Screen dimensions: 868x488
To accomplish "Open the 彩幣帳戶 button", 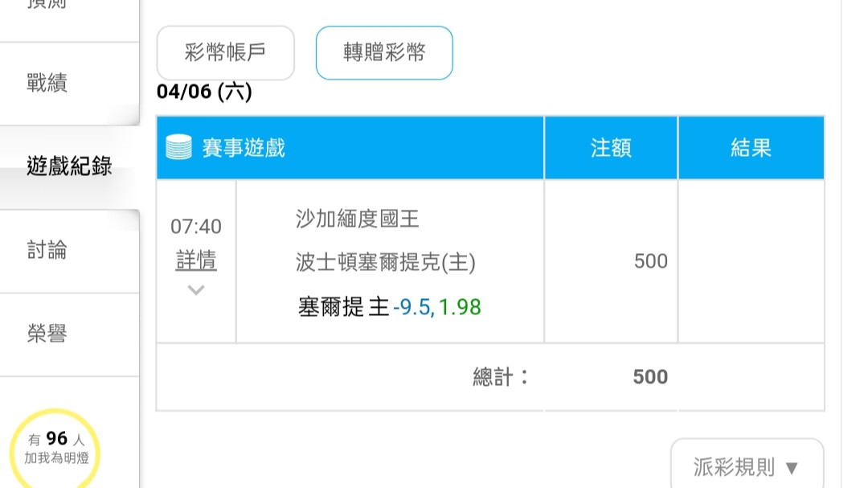I will coord(225,52).
